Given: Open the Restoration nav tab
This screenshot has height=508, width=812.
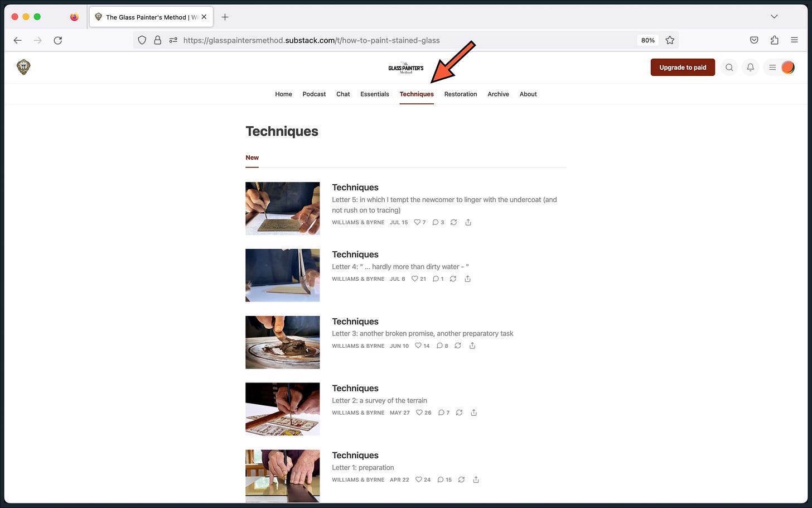Looking at the screenshot, I should point(461,94).
